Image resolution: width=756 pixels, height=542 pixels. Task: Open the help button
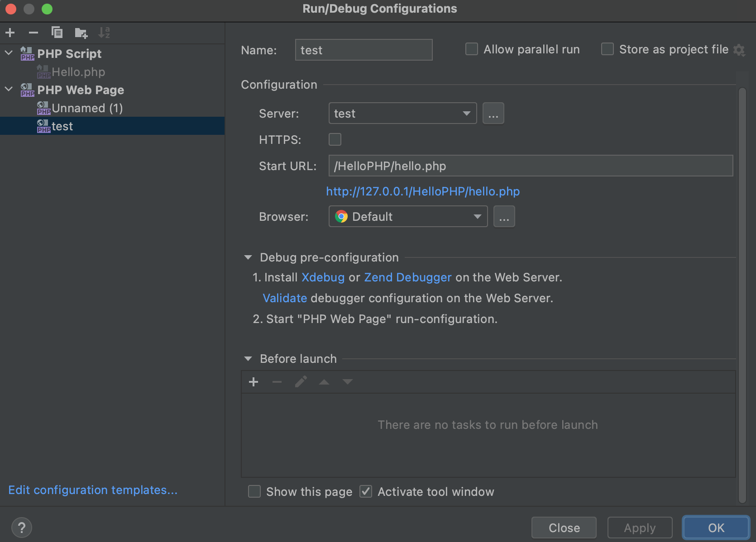tap(22, 528)
